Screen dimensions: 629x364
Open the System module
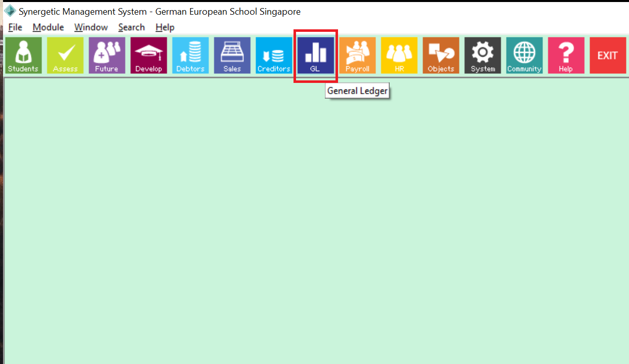pyautogui.click(x=482, y=55)
